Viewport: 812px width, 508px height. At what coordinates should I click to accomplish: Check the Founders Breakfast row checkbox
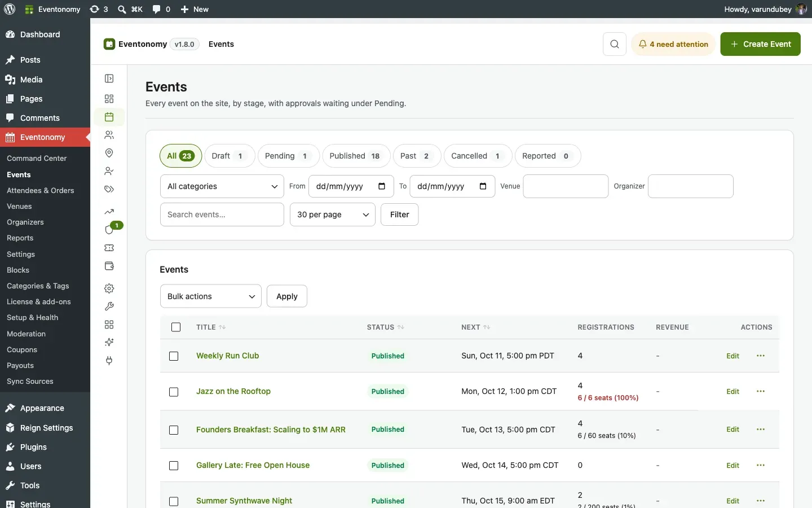[x=174, y=430]
